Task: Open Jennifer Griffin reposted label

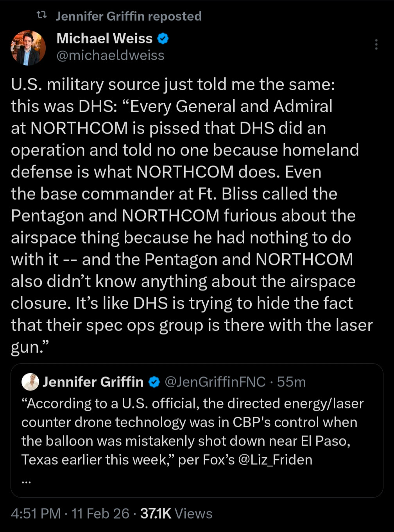Action: [x=129, y=16]
